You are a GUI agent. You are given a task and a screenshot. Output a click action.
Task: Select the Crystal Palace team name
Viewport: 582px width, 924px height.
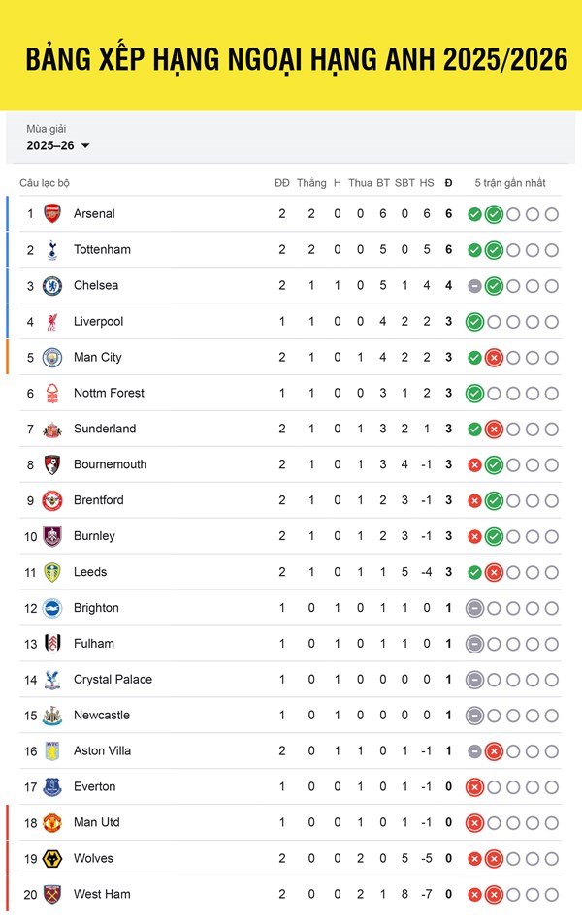pyautogui.click(x=113, y=679)
